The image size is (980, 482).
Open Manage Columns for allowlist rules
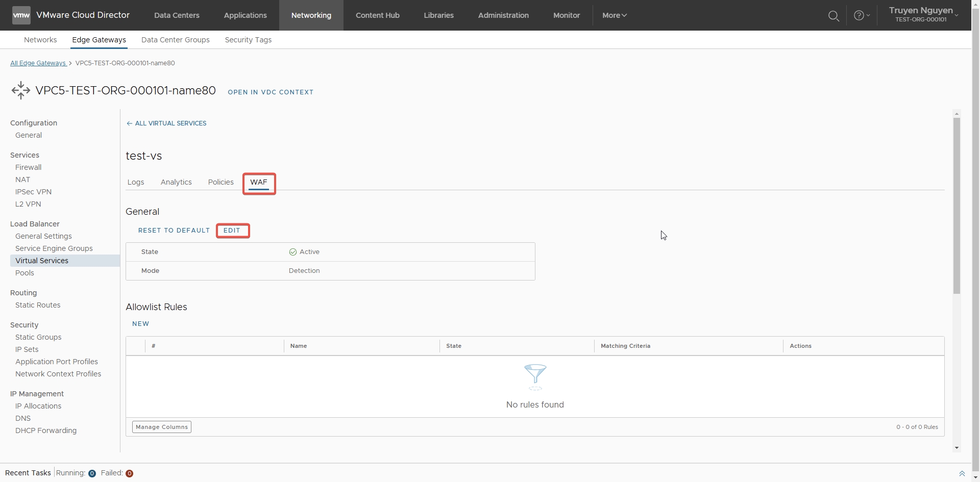tap(161, 427)
